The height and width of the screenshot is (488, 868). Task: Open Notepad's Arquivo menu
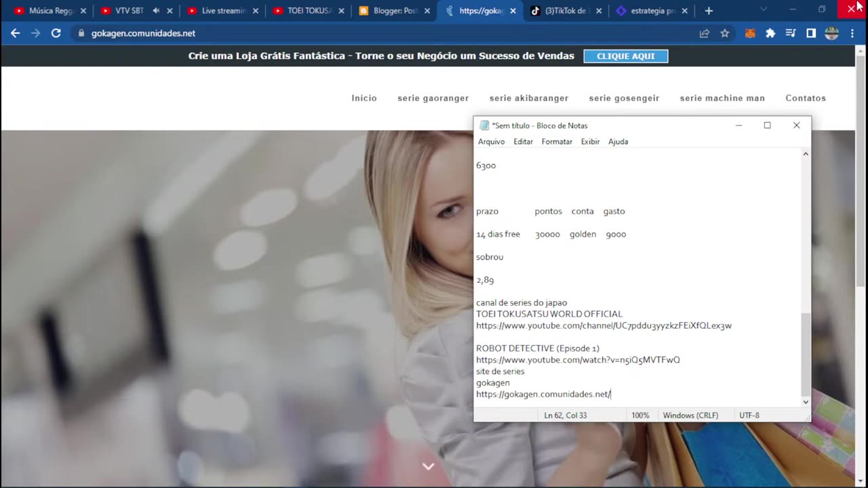492,142
